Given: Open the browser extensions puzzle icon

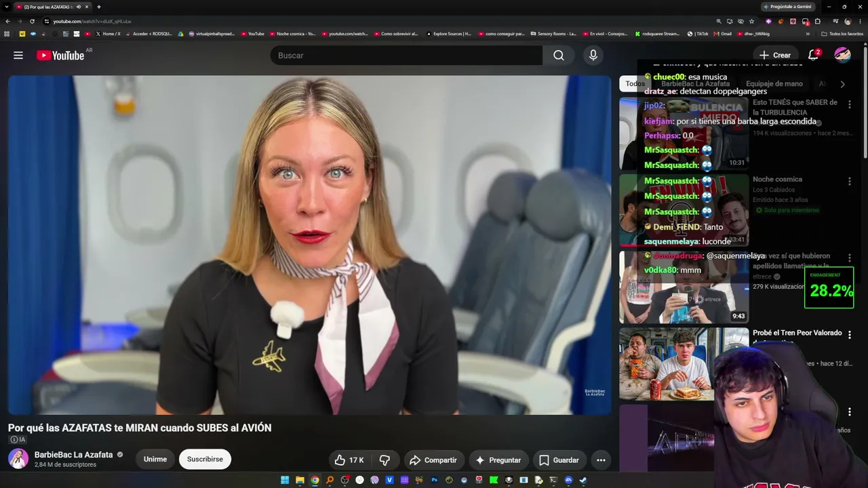Looking at the screenshot, I should pos(817,21).
